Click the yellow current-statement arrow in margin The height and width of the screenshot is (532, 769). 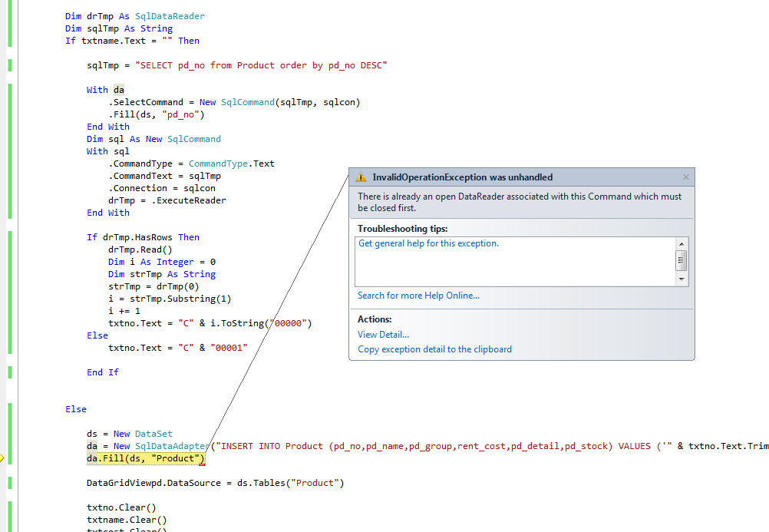click(2, 458)
